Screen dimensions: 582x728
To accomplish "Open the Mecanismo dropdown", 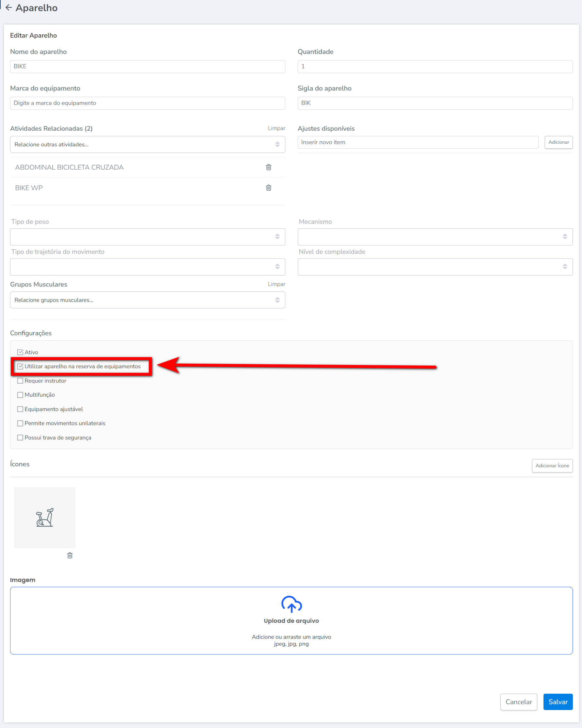I will pos(435,237).
